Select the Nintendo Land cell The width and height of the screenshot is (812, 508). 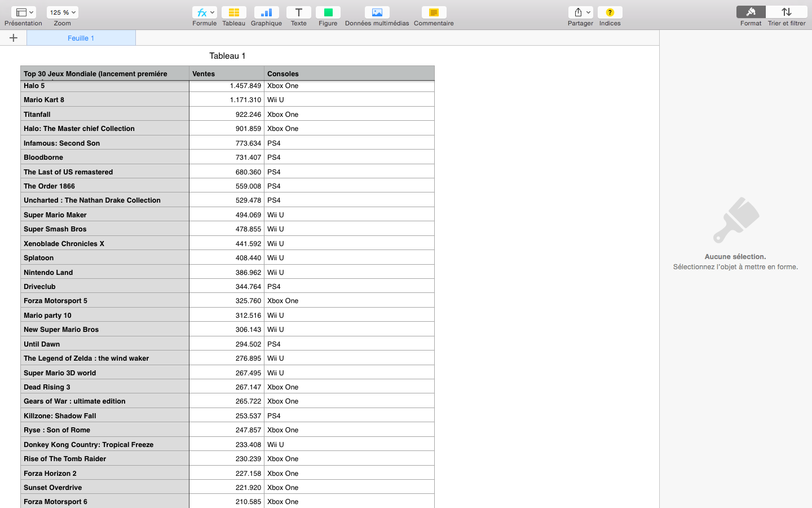105,272
